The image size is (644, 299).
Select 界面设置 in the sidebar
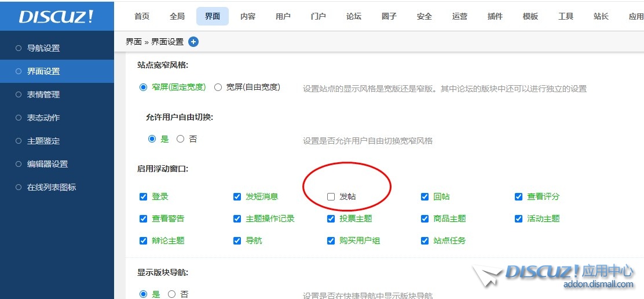click(57, 71)
